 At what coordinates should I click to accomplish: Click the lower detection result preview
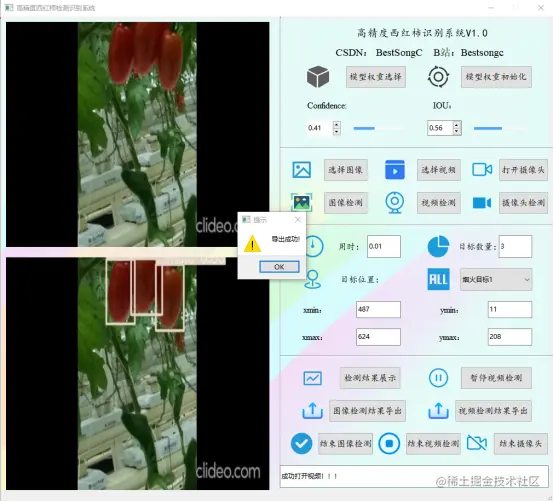(137, 373)
